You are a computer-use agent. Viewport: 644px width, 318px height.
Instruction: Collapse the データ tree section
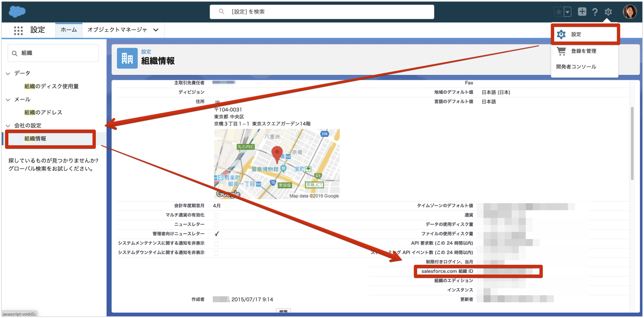[x=8, y=73]
